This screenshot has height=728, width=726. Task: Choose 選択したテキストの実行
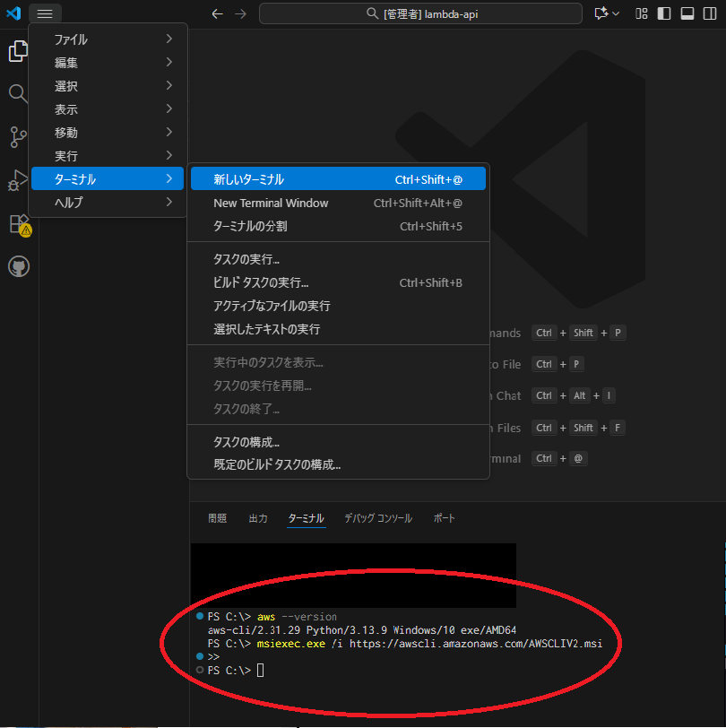(338, 329)
